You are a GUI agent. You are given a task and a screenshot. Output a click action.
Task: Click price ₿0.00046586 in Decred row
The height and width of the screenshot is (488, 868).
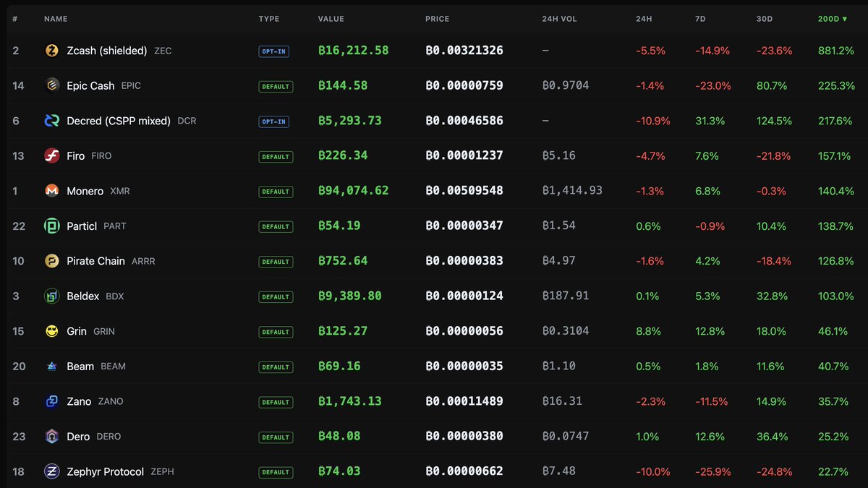[x=464, y=121]
